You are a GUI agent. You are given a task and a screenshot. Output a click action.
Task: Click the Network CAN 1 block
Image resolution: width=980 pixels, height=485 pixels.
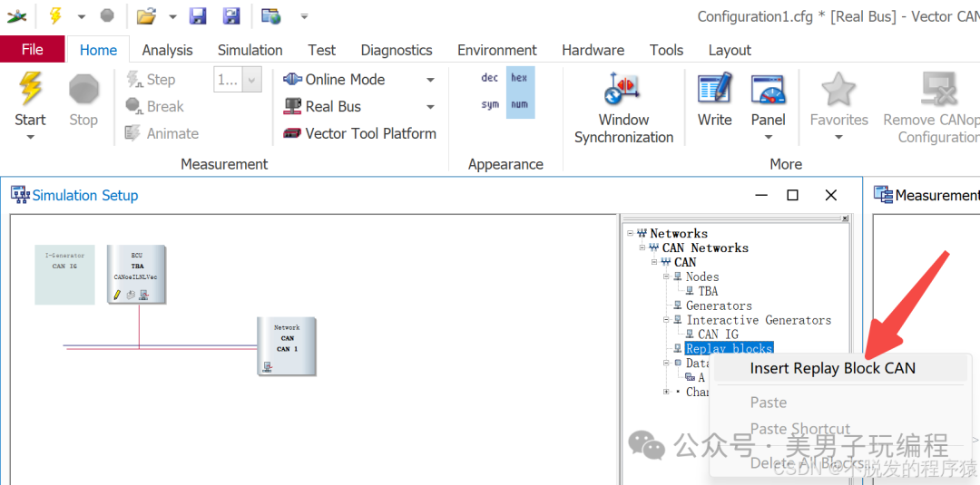[x=287, y=345]
